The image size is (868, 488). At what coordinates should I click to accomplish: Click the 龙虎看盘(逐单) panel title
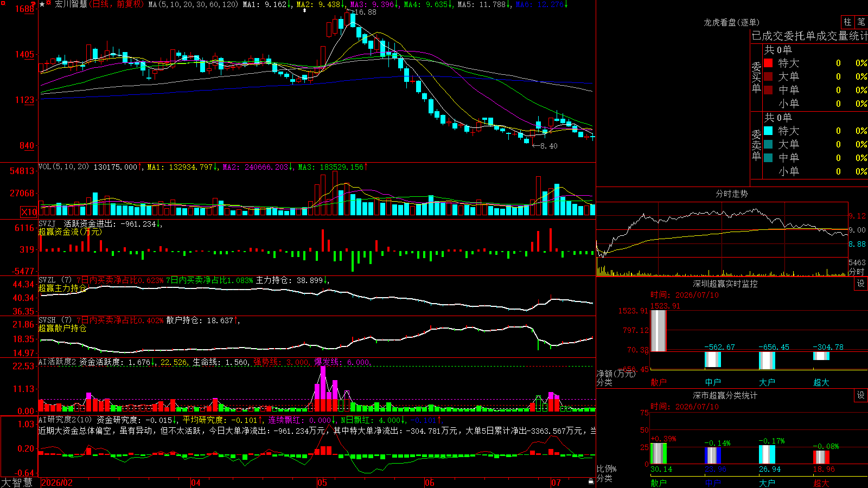pos(731,22)
